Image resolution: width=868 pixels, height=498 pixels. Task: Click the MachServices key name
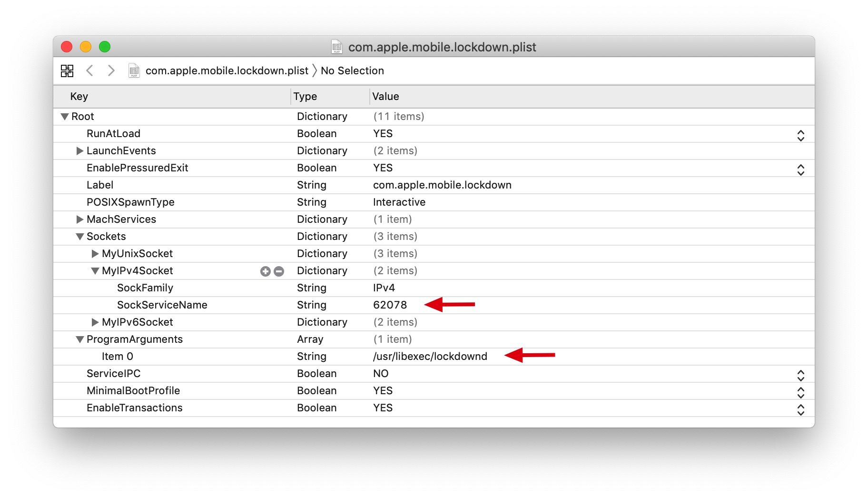click(x=121, y=219)
